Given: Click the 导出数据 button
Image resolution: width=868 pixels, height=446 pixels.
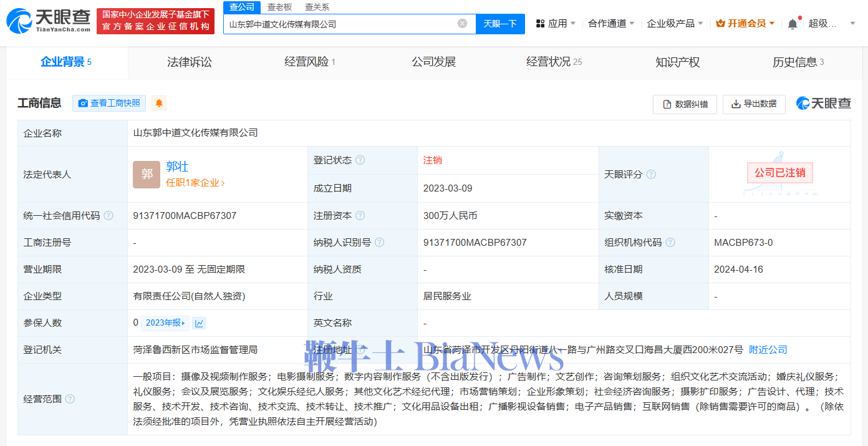Looking at the screenshot, I should pyautogui.click(x=754, y=104).
